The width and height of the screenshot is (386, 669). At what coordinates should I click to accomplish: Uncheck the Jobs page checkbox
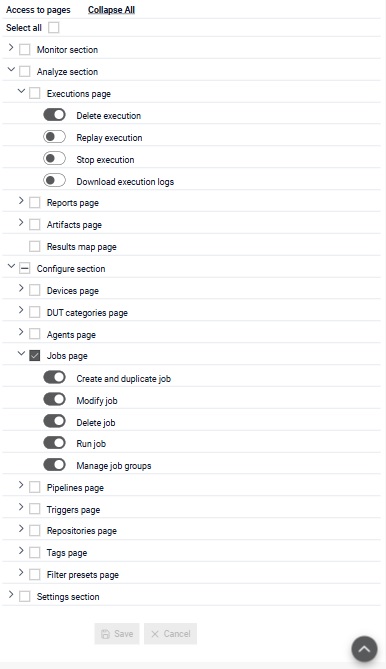35,355
